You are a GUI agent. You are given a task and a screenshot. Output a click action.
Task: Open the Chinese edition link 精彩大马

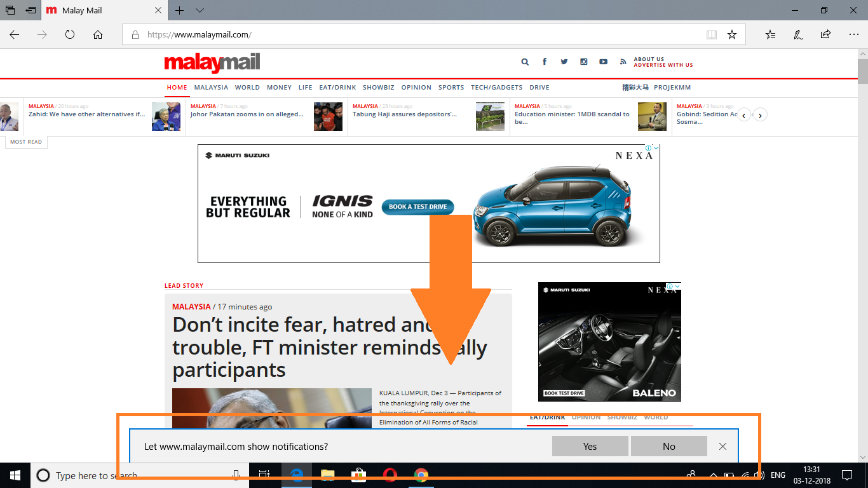[x=635, y=88]
